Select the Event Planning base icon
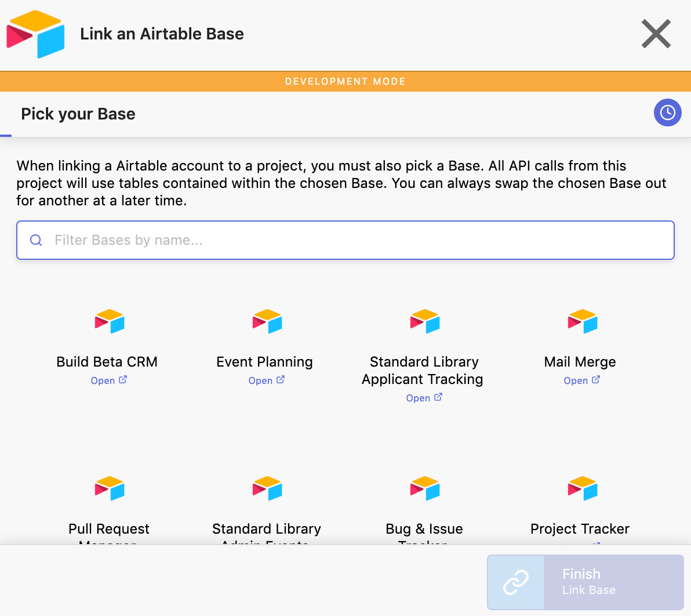 (267, 321)
